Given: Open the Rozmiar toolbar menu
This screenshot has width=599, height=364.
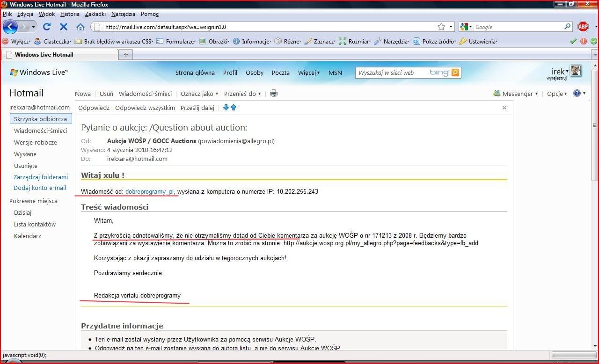Looking at the screenshot, I should (x=355, y=41).
